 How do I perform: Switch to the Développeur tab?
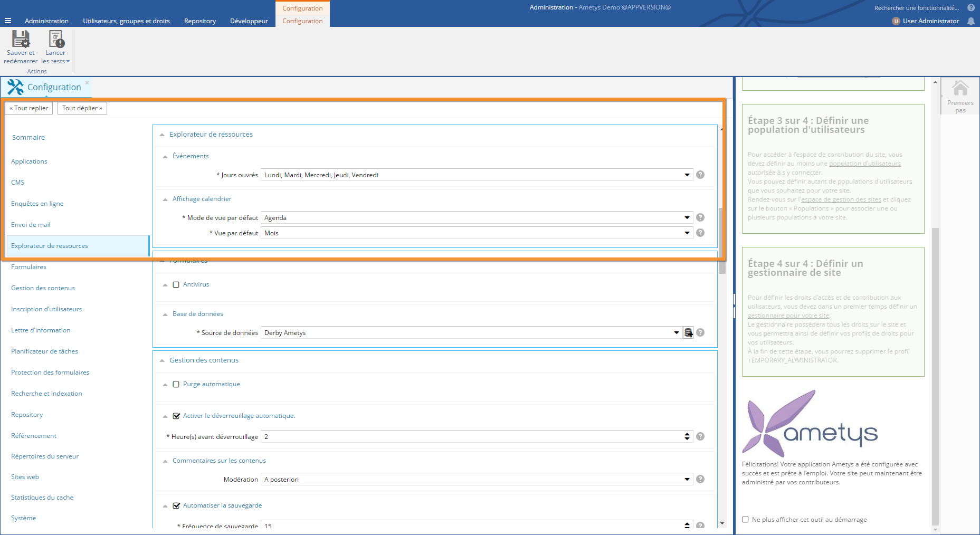pyautogui.click(x=249, y=21)
